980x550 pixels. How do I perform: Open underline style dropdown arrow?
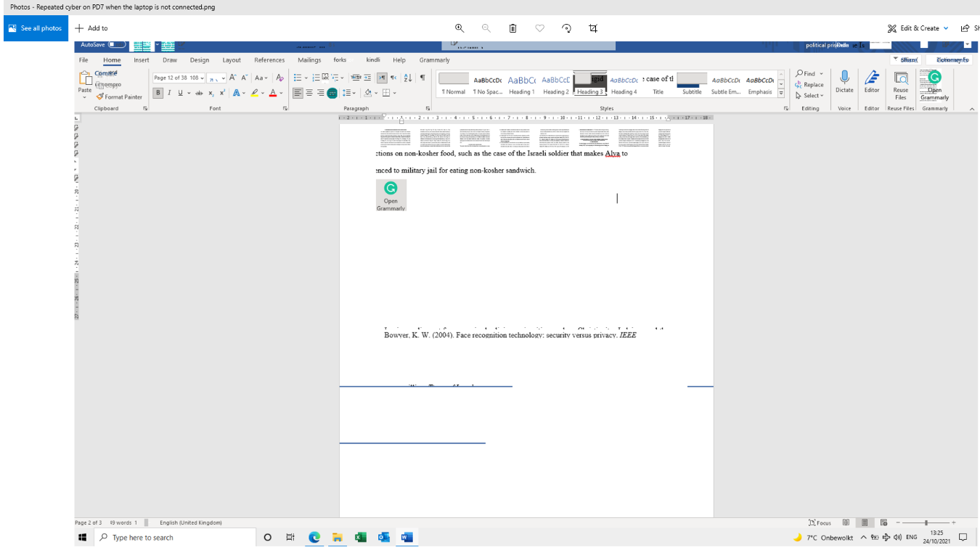(x=189, y=93)
